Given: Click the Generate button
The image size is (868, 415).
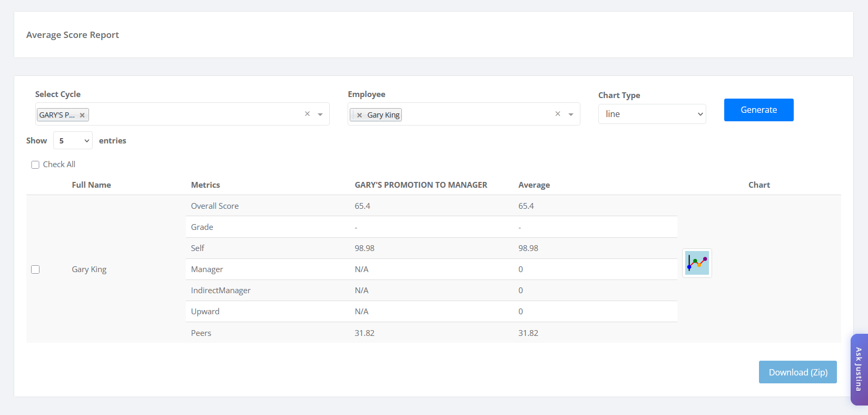Looking at the screenshot, I should (758, 110).
